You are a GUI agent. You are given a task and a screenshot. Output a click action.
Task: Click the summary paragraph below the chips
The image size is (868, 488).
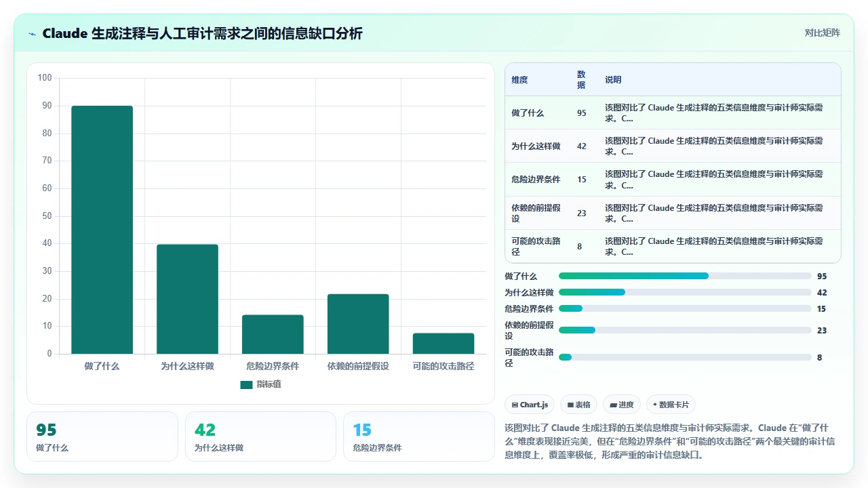[670, 441]
